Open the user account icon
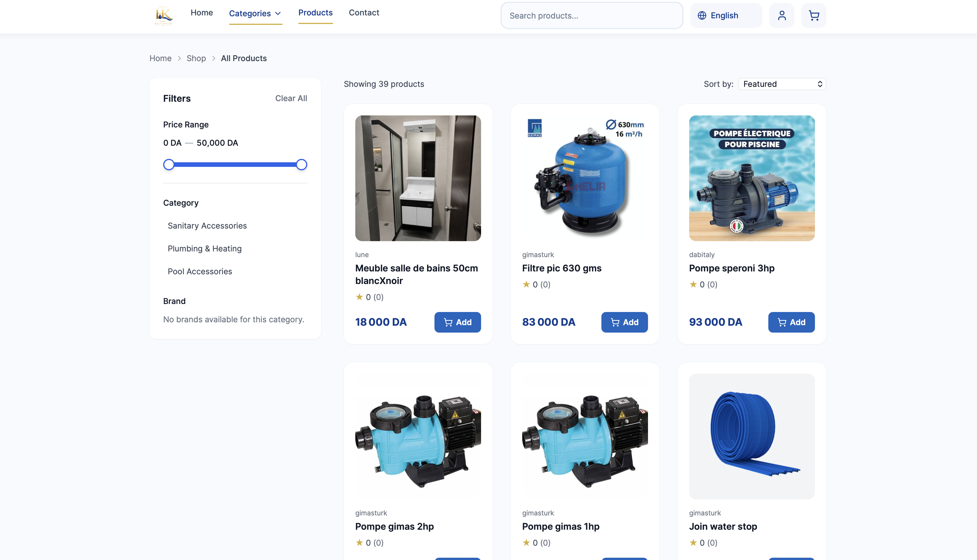Viewport: 977px width, 560px height. (x=781, y=15)
